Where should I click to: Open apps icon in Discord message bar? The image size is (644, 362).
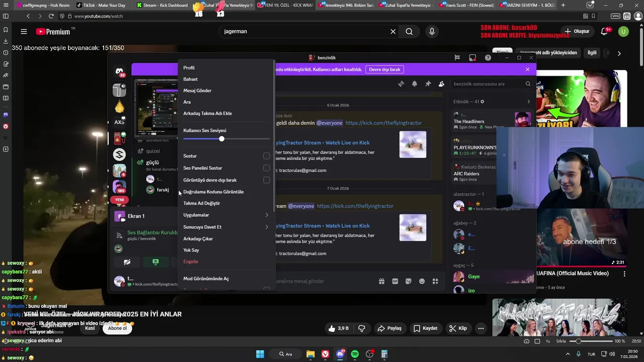point(435,281)
